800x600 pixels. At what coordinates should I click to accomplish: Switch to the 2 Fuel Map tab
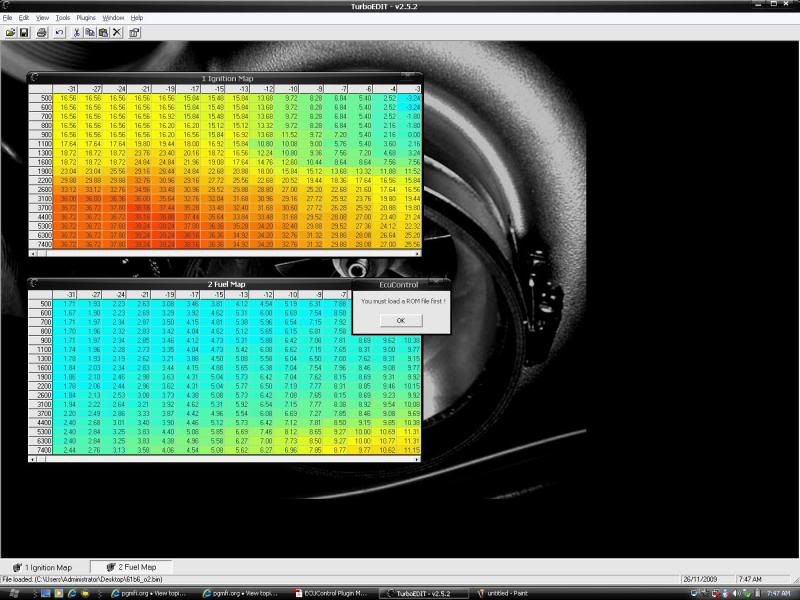pyautogui.click(x=132, y=567)
